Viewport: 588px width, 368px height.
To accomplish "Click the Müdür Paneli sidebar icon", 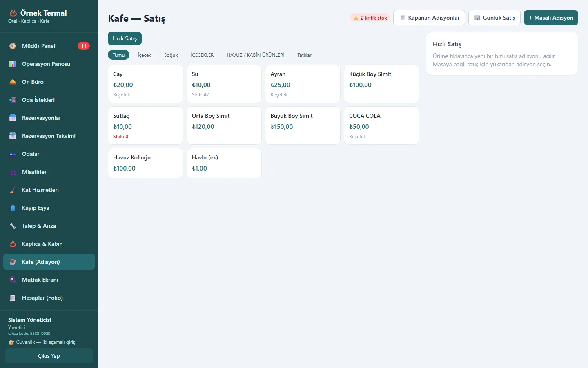I will (x=13, y=46).
